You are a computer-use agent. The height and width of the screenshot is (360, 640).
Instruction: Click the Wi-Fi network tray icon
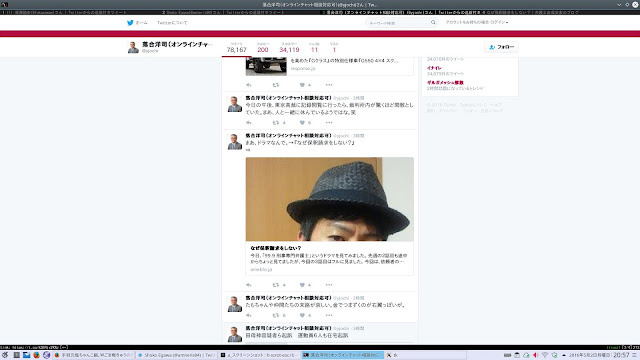[x=545, y=355]
